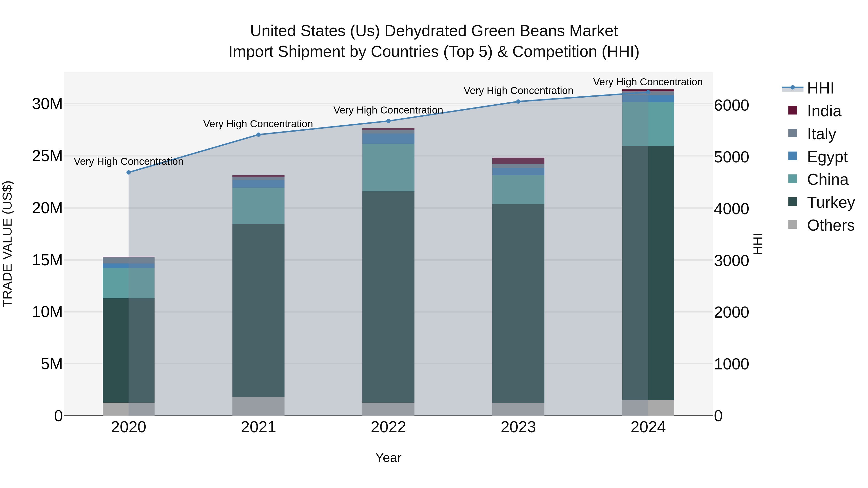Screen dimensions: 868x488
Task: Select the China bar segment for 2022
Action: tap(388, 168)
